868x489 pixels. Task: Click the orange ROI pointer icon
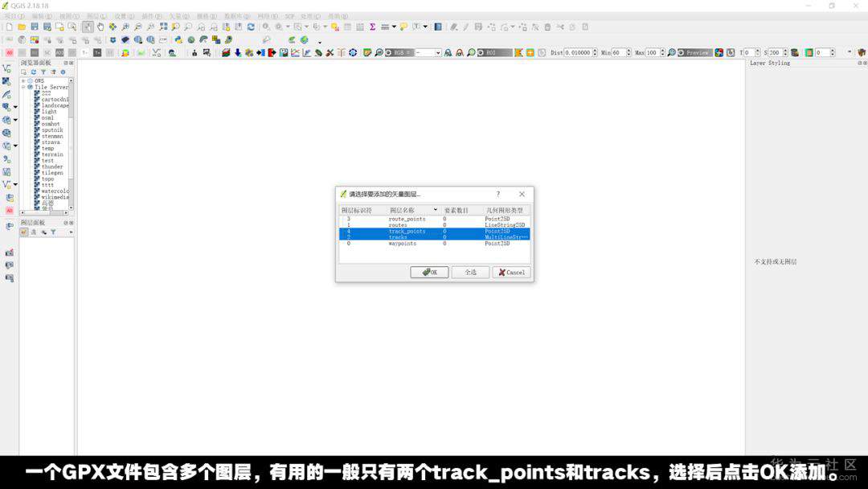518,52
